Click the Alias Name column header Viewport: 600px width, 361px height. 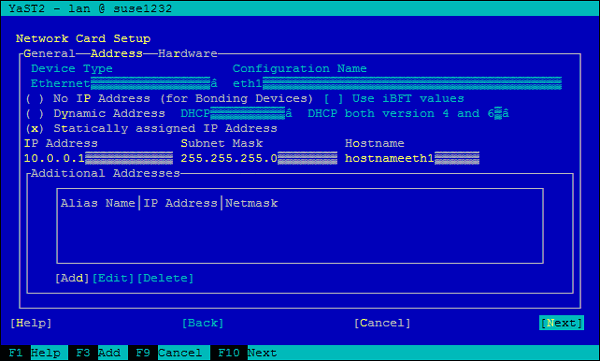point(98,203)
